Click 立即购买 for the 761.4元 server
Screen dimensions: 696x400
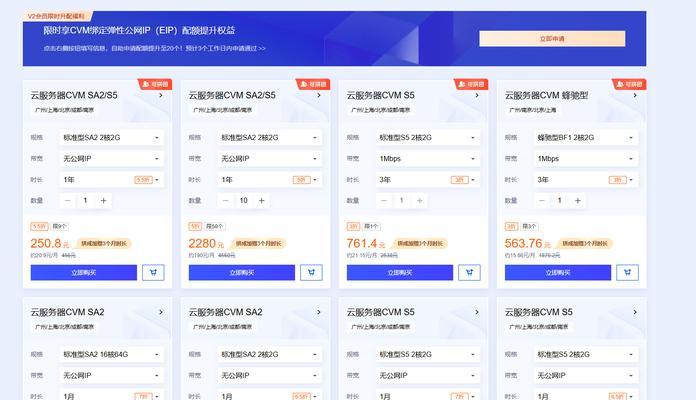coord(400,273)
